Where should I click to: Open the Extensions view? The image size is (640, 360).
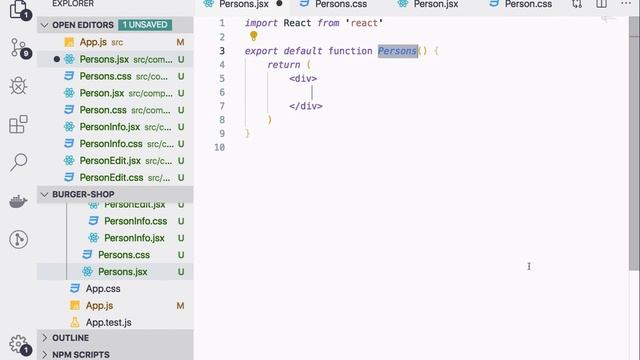pos(18,124)
